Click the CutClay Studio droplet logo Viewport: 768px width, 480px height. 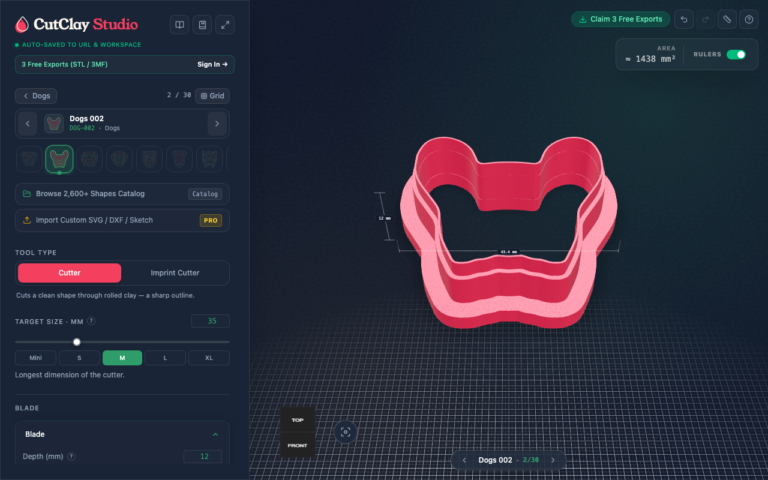22,24
